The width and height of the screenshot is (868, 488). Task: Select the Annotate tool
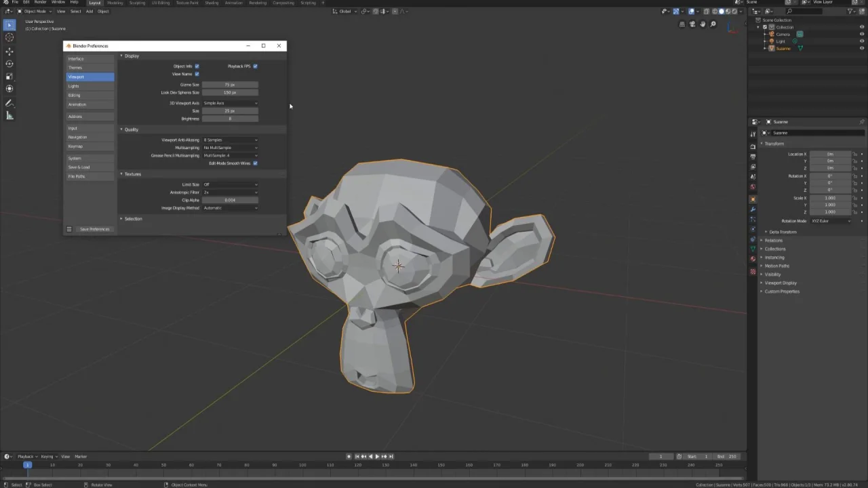tap(9, 103)
